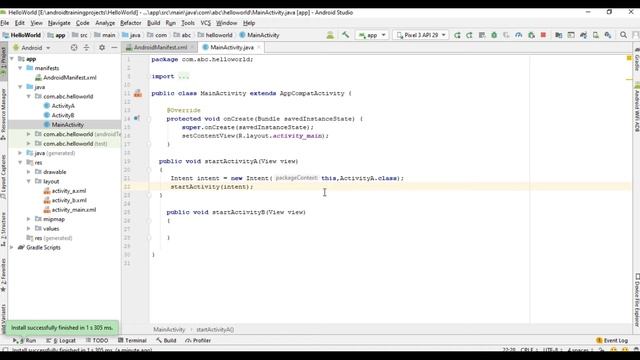Screen dimensions: 640x360
Task: Open Project panel settings gear
Action: click(102, 48)
